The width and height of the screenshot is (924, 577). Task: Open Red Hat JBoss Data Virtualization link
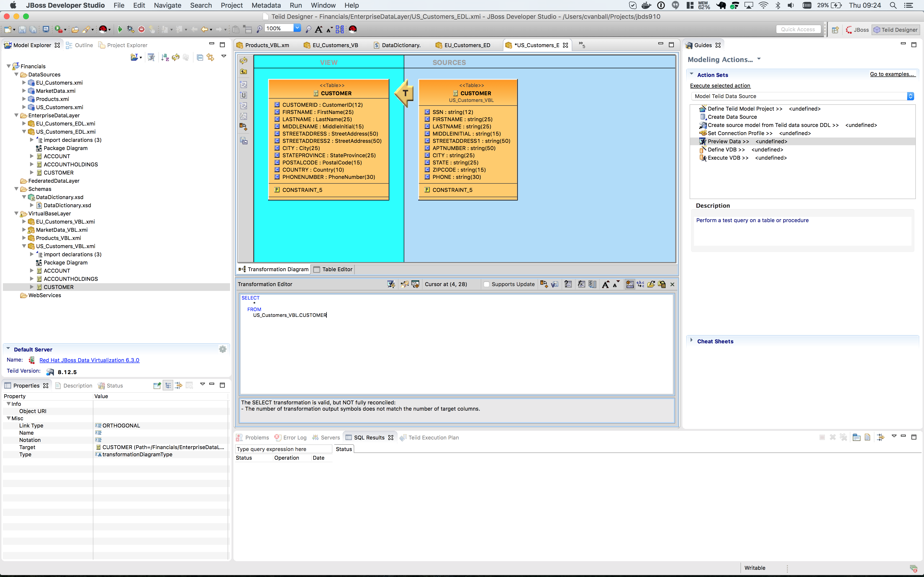point(89,360)
